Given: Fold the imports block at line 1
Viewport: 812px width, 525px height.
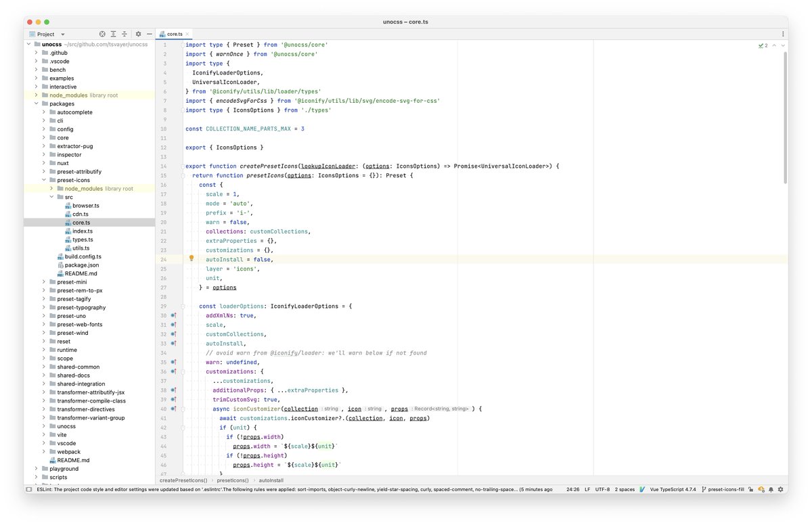Looking at the screenshot, I should pos(183,45).
